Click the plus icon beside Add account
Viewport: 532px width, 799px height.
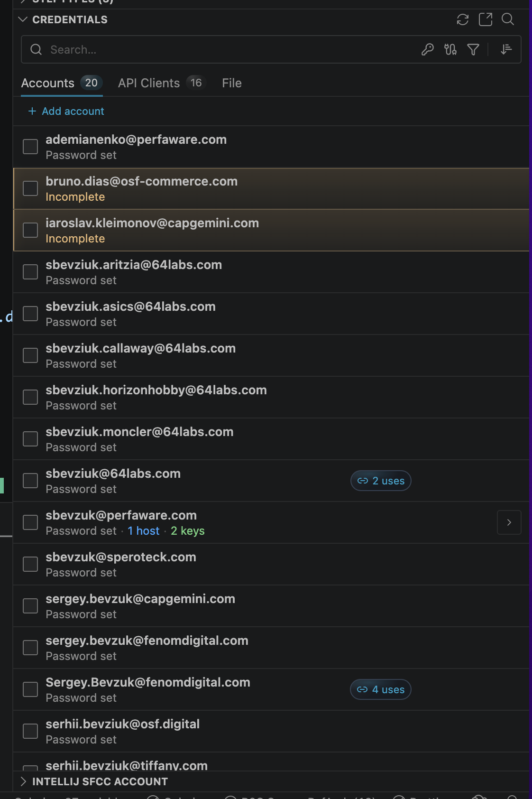32,111
